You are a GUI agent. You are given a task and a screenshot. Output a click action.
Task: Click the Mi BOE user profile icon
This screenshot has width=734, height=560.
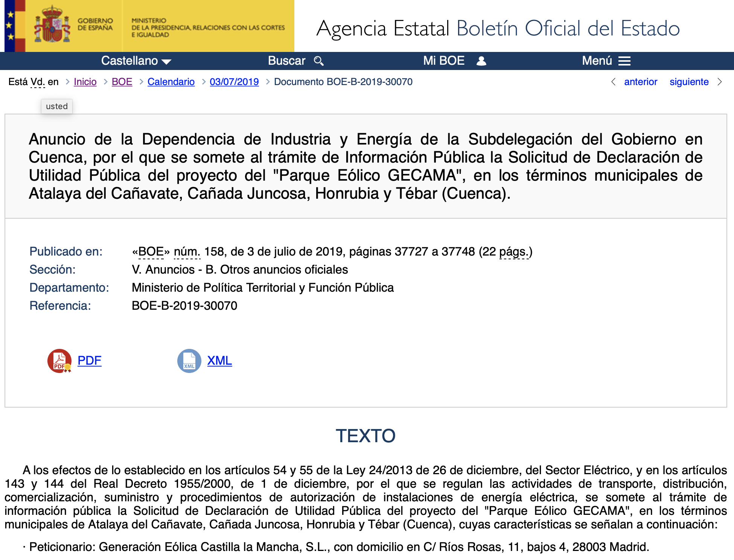coord(481,61)
